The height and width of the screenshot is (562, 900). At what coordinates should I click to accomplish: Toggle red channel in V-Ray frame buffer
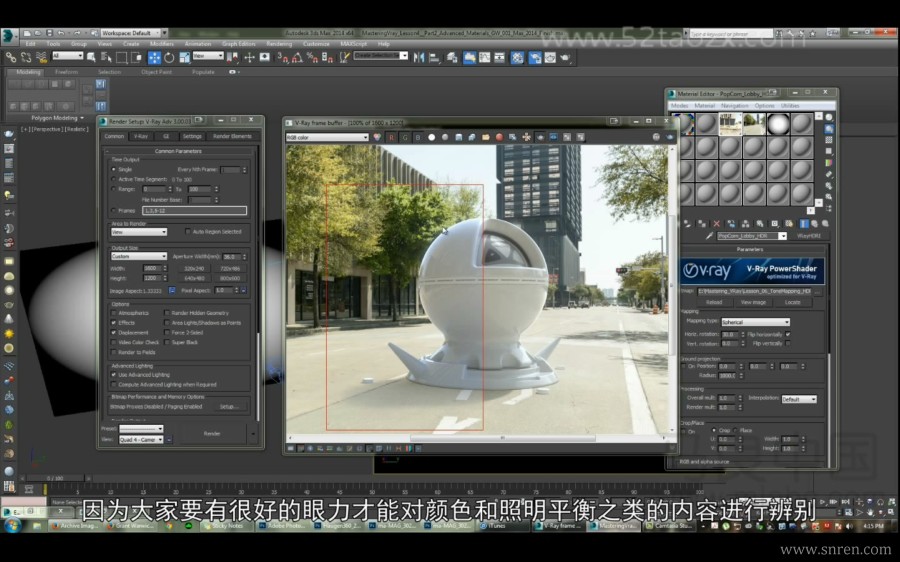pyautogui.click(x=391, y=137)
